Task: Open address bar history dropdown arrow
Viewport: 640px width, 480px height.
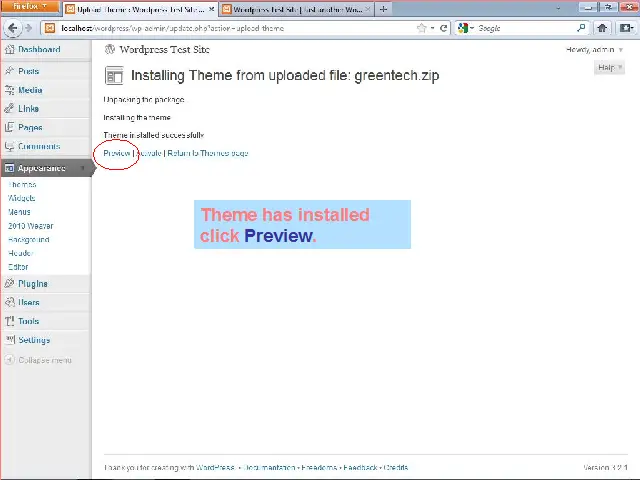Action: click(432, 28)
